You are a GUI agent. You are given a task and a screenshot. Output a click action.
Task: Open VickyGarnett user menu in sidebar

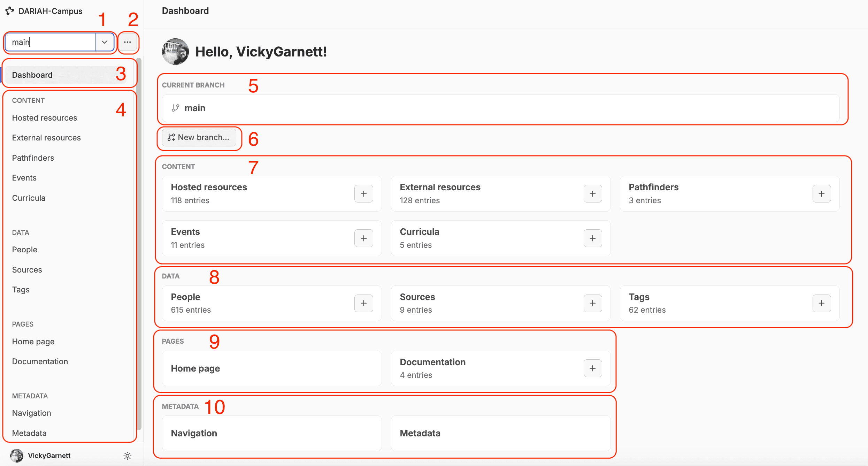[x=49, y=456]
